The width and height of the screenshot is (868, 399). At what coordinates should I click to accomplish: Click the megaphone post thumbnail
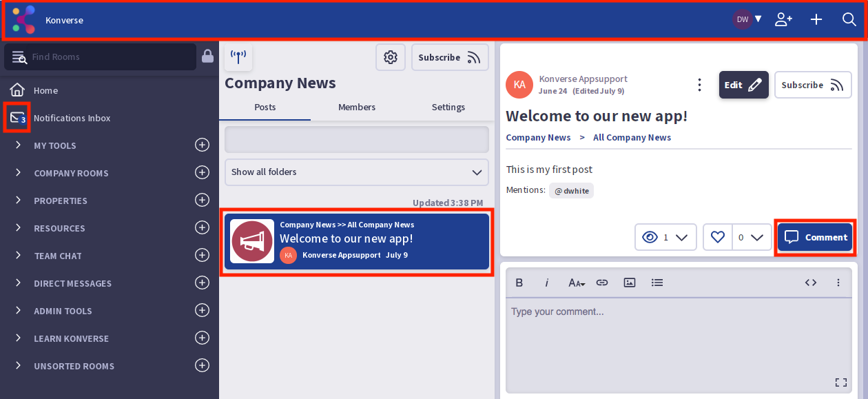[252, 241]
